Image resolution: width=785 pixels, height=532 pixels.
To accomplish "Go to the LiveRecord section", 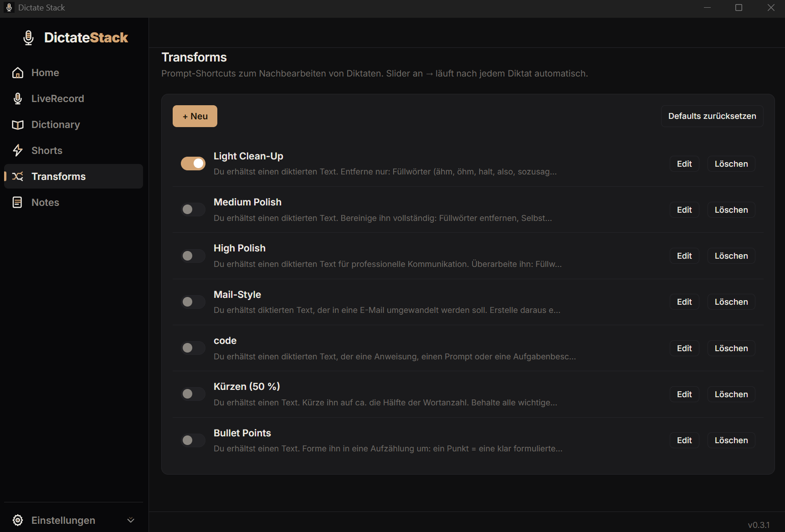I will click(73, 99).
